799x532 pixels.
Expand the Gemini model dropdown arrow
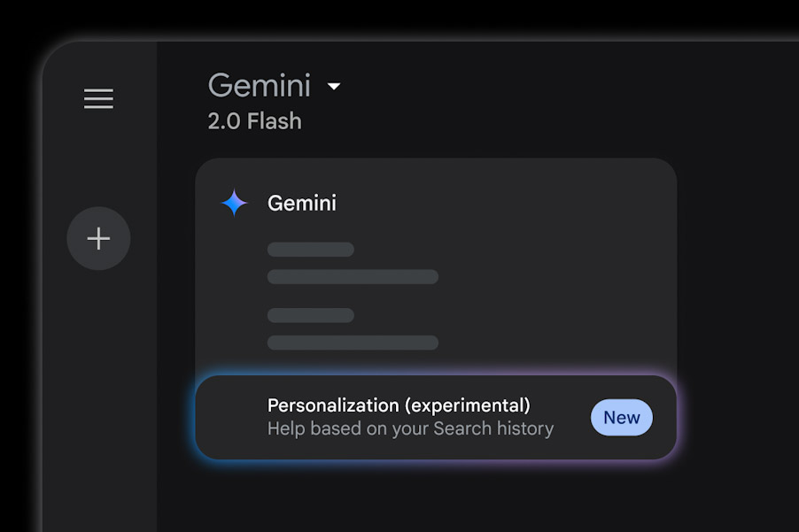[334, 87]
